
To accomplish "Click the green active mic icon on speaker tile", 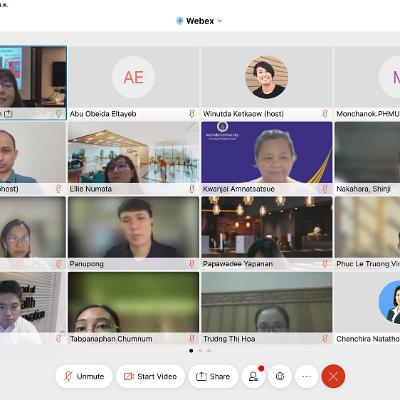I will (58, 114).
